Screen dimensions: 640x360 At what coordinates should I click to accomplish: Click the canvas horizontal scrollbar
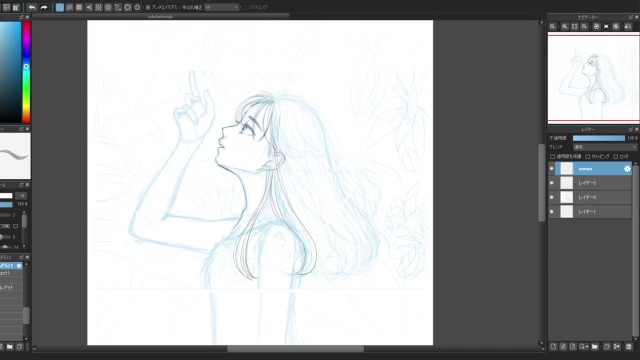point(295,349)
